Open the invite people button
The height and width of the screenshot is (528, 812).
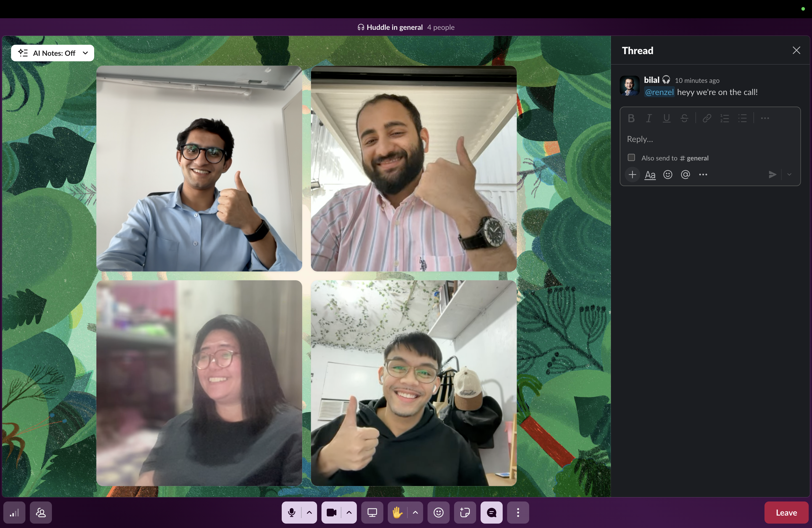pos(41,512)
